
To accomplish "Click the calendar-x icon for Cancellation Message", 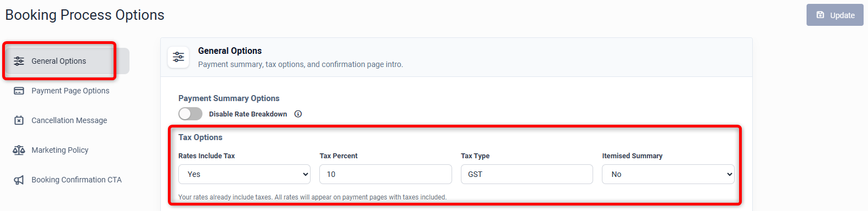I will click(x=19, y=120).
